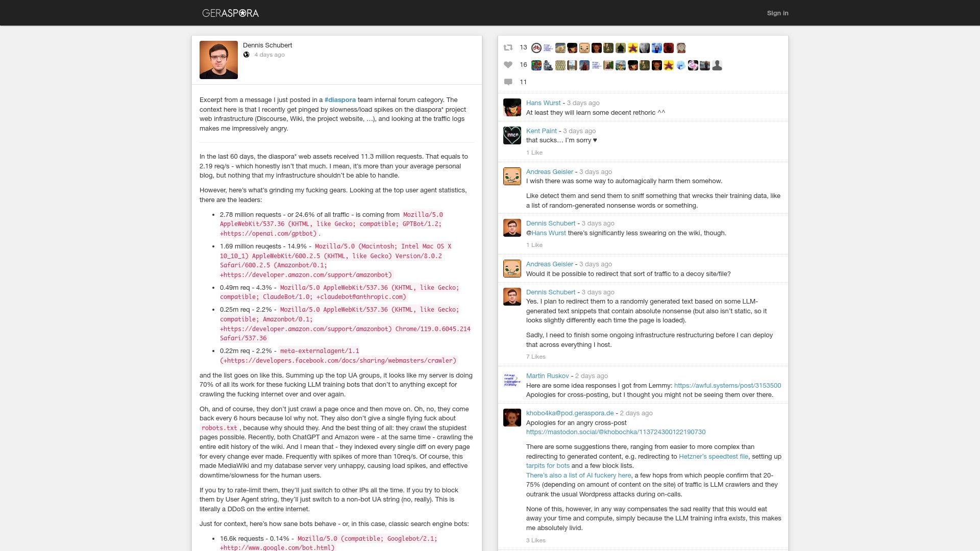Open Hans Wurst's commenter avatar

(x=512, y=107)
